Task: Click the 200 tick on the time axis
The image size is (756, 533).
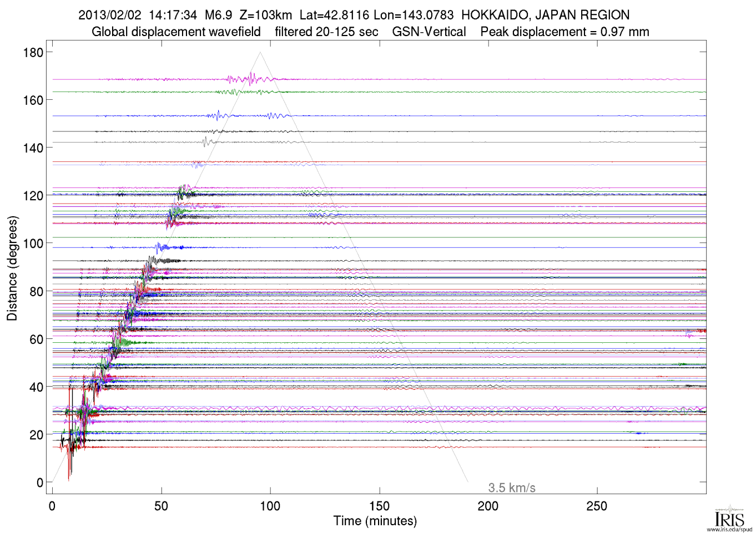Action: click(x=488, y=506)
